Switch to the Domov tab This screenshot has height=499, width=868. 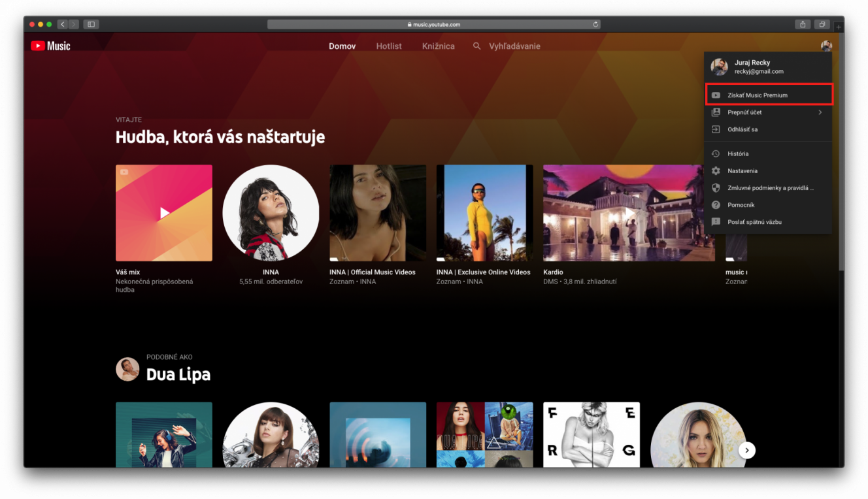[x=342, y=46]
